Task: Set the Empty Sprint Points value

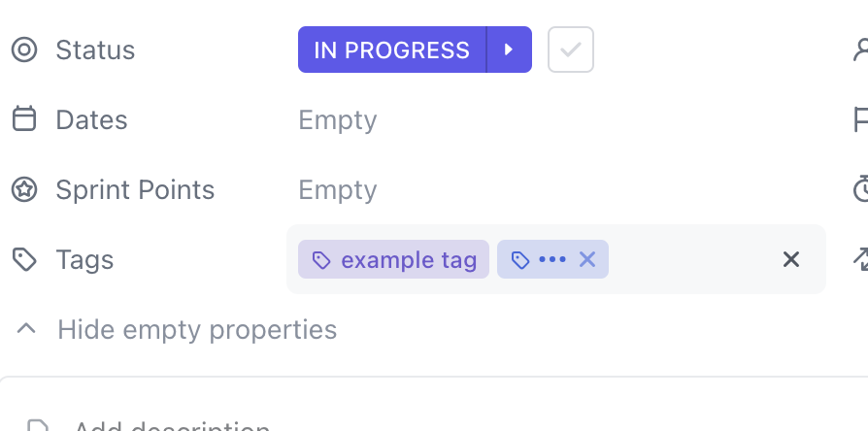Action: [x=337, y=189]
